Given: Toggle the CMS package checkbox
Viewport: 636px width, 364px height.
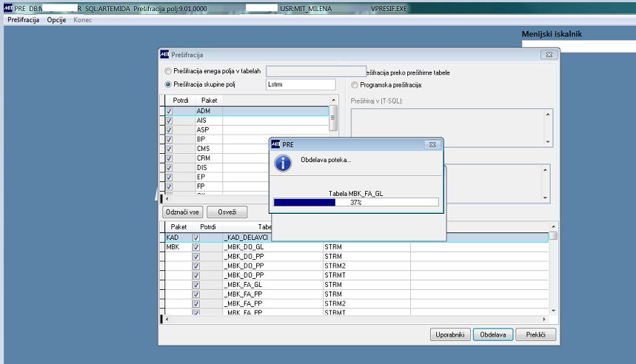Looking at the screenshot, I should click(x=169, y=149).
